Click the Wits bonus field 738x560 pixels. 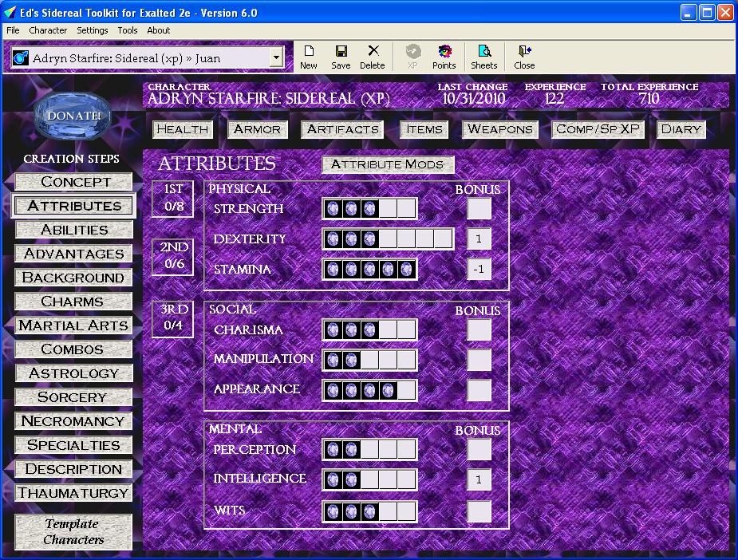pos(479,511)
